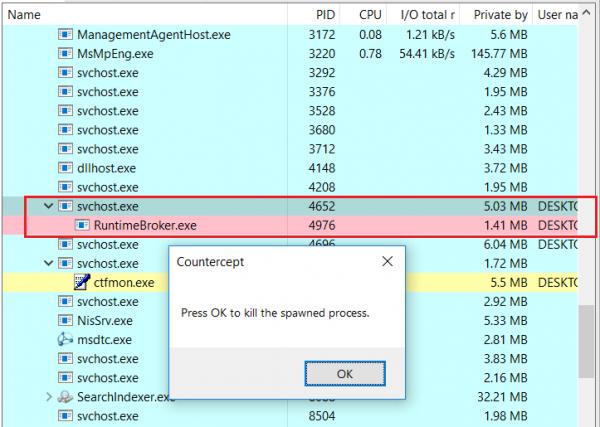Select the NisSrv.exe process icon
The image size is (600, 427).
click(x=66, y=320)
